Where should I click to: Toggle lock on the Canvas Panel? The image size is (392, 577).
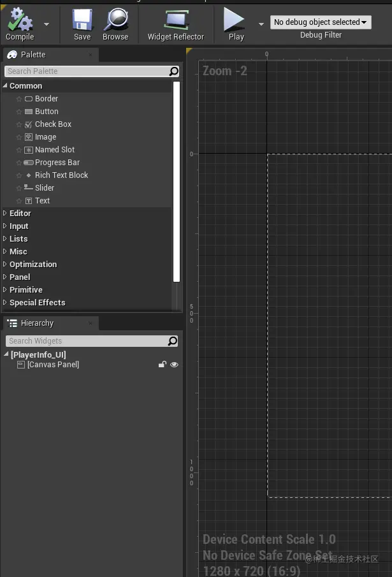click(x=162, y=364)
